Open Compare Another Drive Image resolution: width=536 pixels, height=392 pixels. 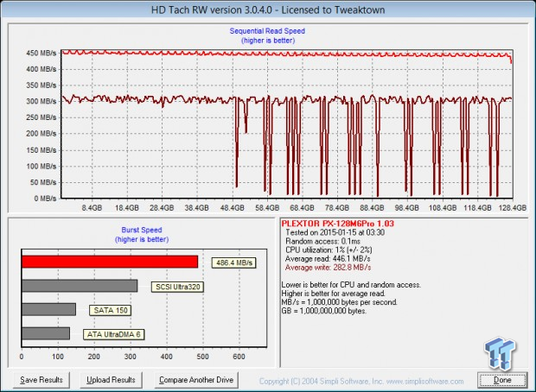196,380
